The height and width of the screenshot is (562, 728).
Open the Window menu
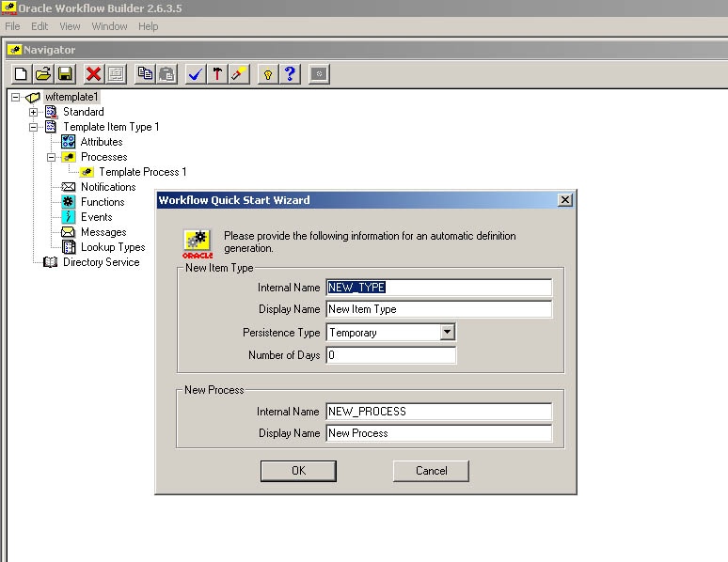pos(109,26)
